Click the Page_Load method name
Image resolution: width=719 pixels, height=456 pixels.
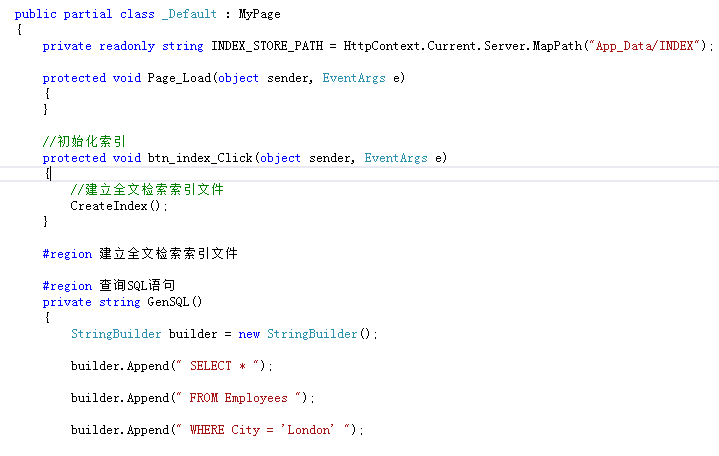click(x=179, y=78)
